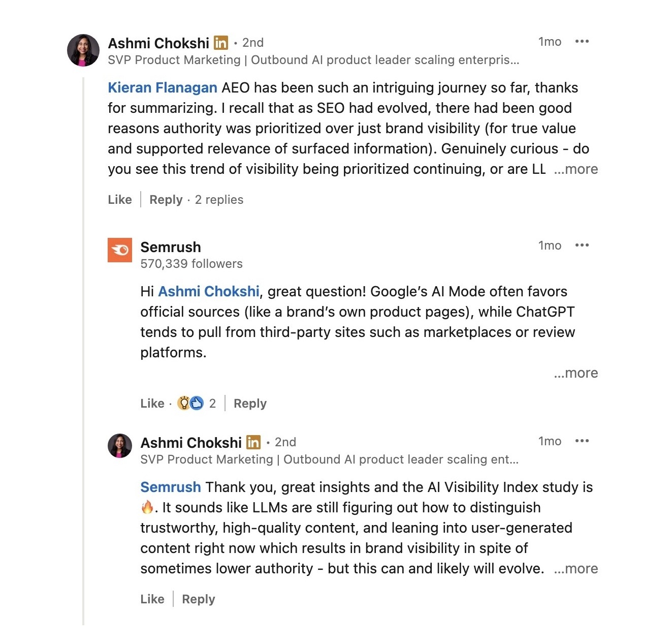Open the Semrush mention in Ashmi's reply

point(170,487)
